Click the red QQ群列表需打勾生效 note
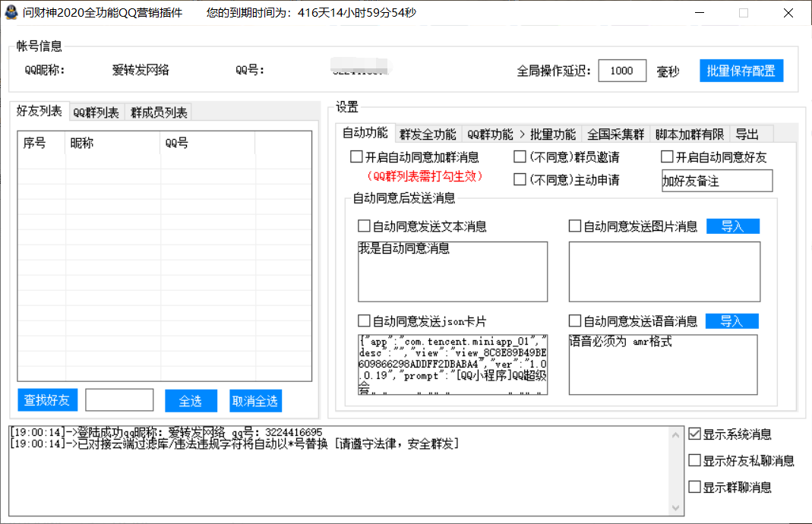 tap(425, 176)
